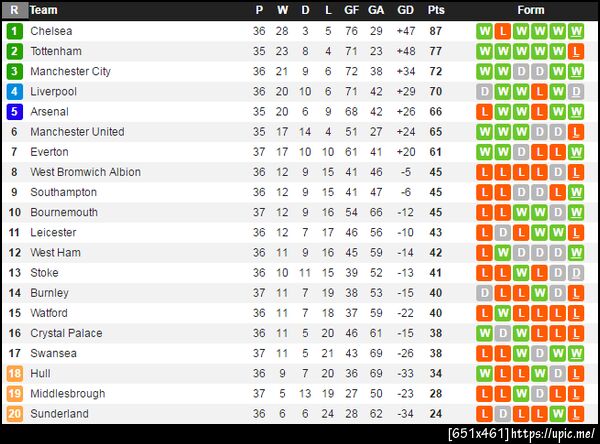The height and width of the screenshot is (444, 600).
Task: Open the West Bromwich Albion team link
Action: [85, 172]
